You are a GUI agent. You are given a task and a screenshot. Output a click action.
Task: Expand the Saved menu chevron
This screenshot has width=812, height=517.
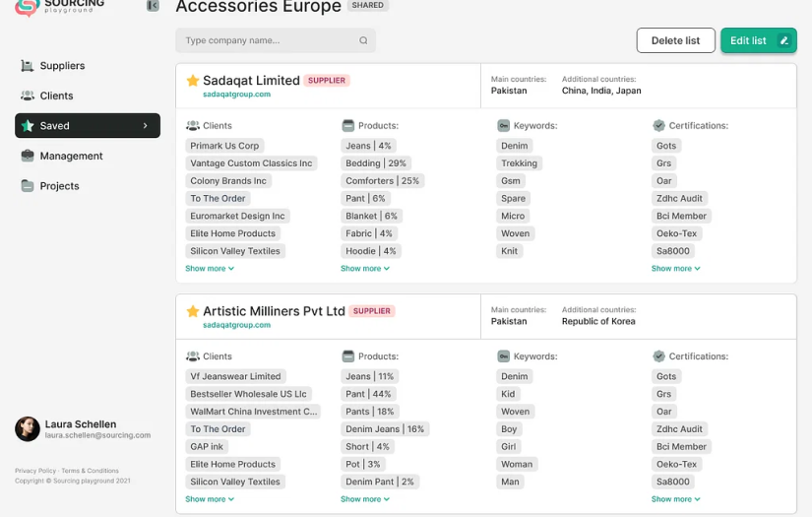click(x=146, y=126)
